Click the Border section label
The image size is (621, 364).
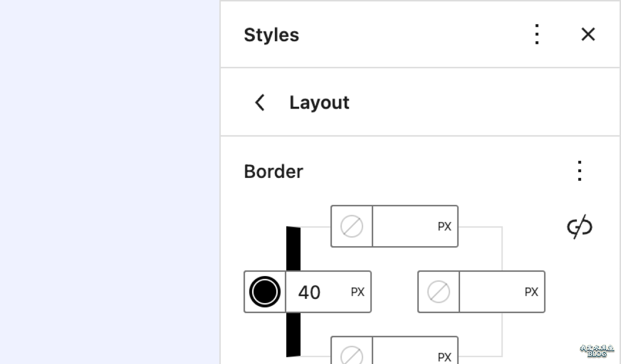pyautogui.click(x=273, y=171)
